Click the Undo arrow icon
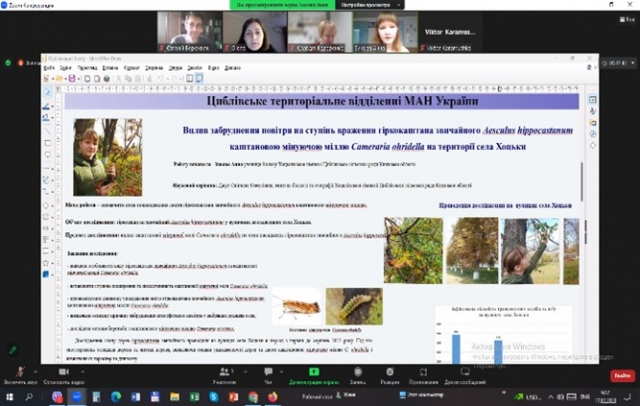 click(161, 78)
